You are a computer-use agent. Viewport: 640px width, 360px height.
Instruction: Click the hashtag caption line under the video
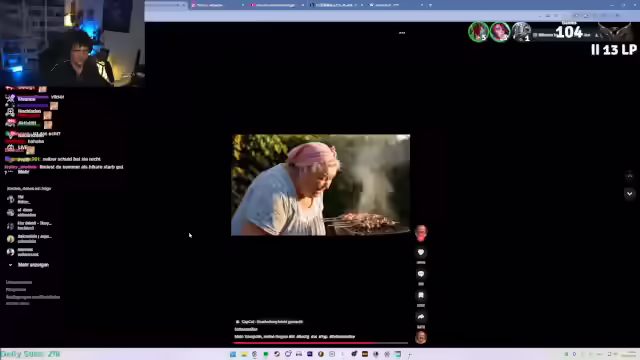pyautogui.click(x=295, y=337)
